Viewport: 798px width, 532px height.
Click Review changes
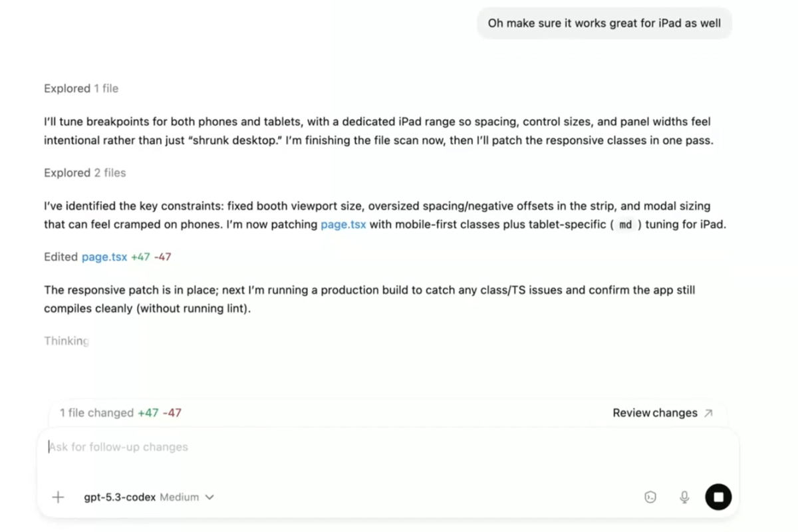click(655, 412)
